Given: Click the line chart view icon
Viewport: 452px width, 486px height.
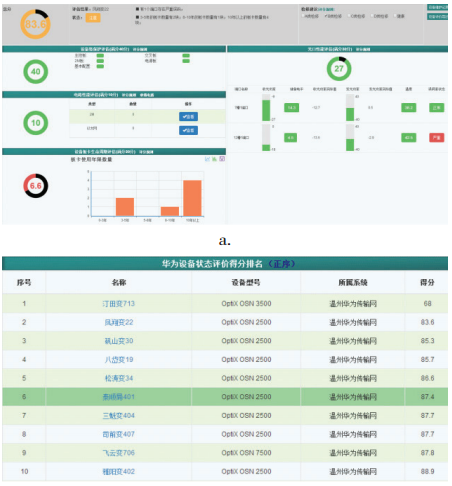Looking at the screenshot, I should [x=207, y=159].
